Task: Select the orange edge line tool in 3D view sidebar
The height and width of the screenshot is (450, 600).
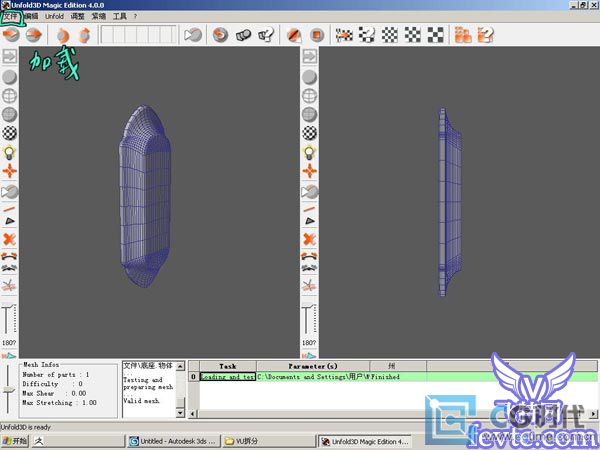Action: pyautogui.click(x=9, y=209)
